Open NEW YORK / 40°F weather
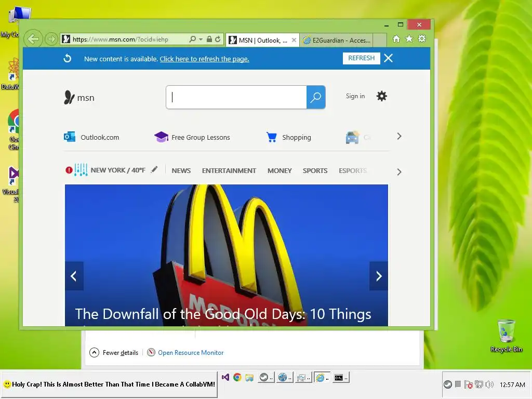The width and height of the screenshot is (532, 399). (118, 170)
